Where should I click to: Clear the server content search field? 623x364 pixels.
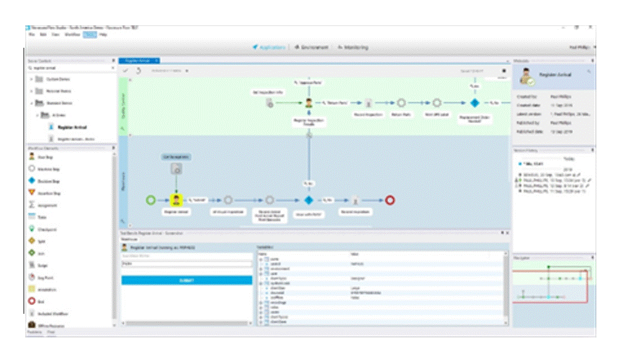coord(113,68)
